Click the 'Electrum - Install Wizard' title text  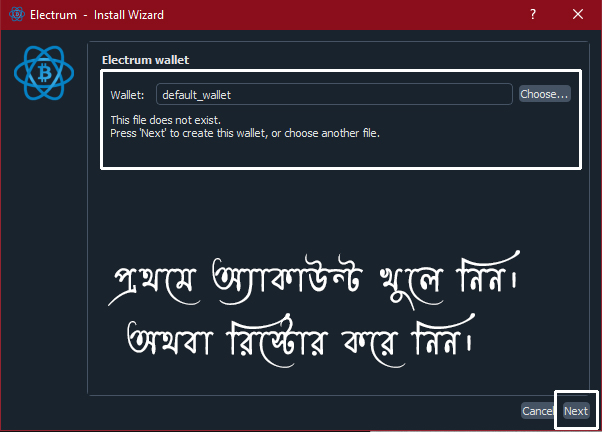click(x=97, y=15)
